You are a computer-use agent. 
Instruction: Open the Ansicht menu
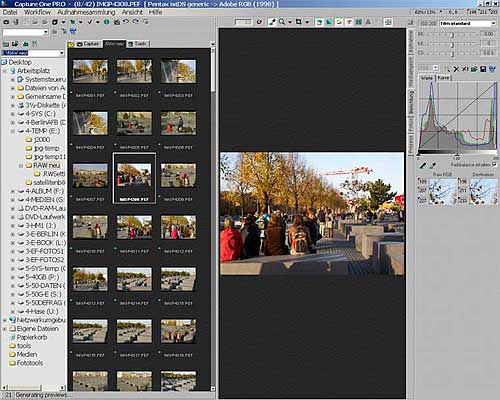coord(132,12)
